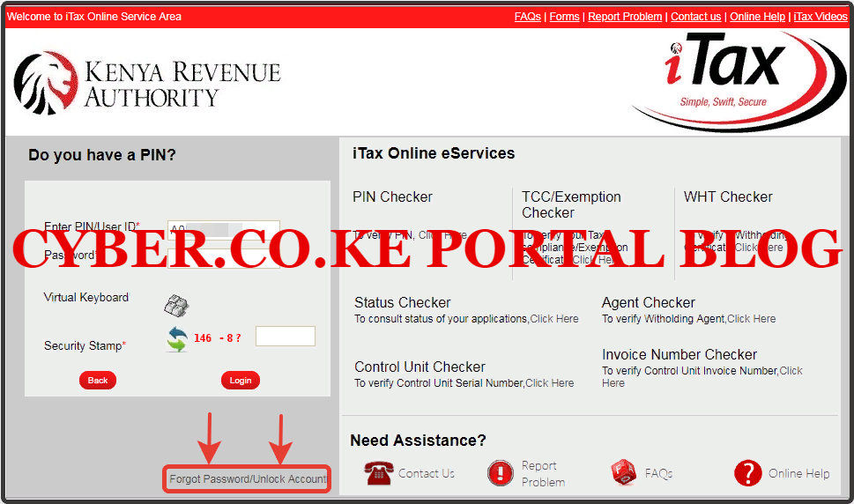Select the Agent Checker heading
854x504 pixels.
pyautogui.click(x=648, y=302)
